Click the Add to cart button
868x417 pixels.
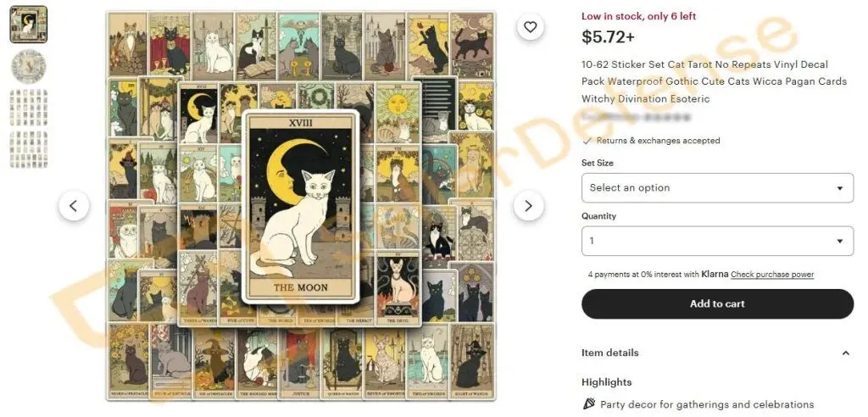[717, 303]
